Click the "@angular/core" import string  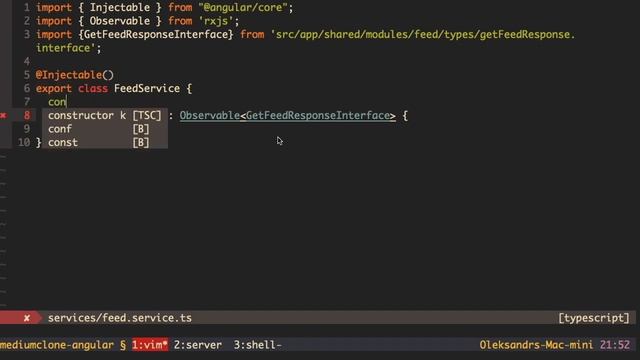pos(242,8)
